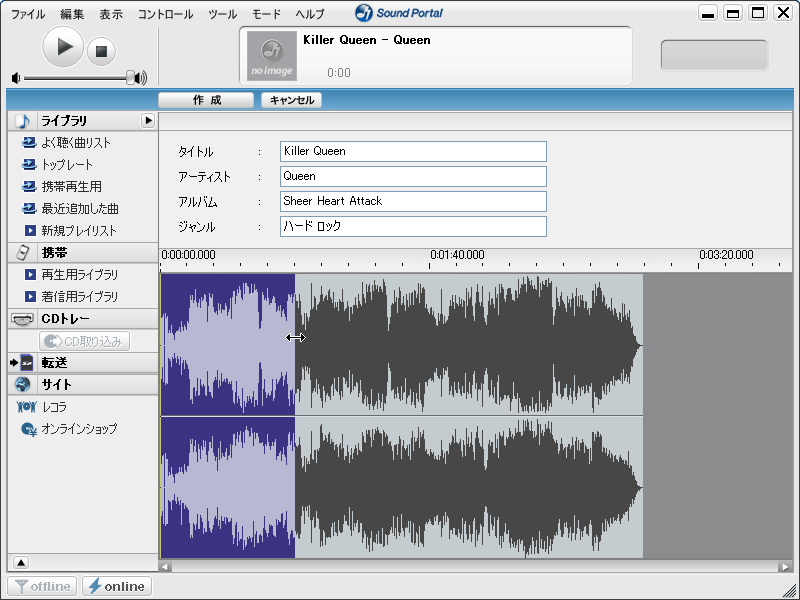Select the 転送 section header
This screenshot has width=800, height=600.
83,363
